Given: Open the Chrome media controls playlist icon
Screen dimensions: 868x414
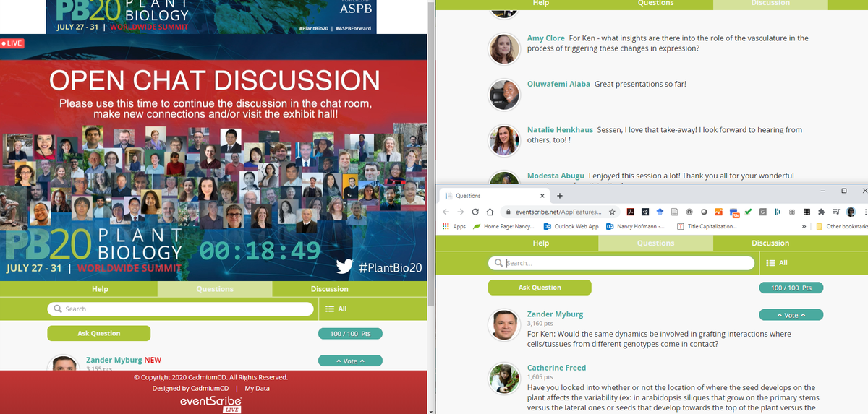Looking at the screenshot, I should (x=836, y=212).
